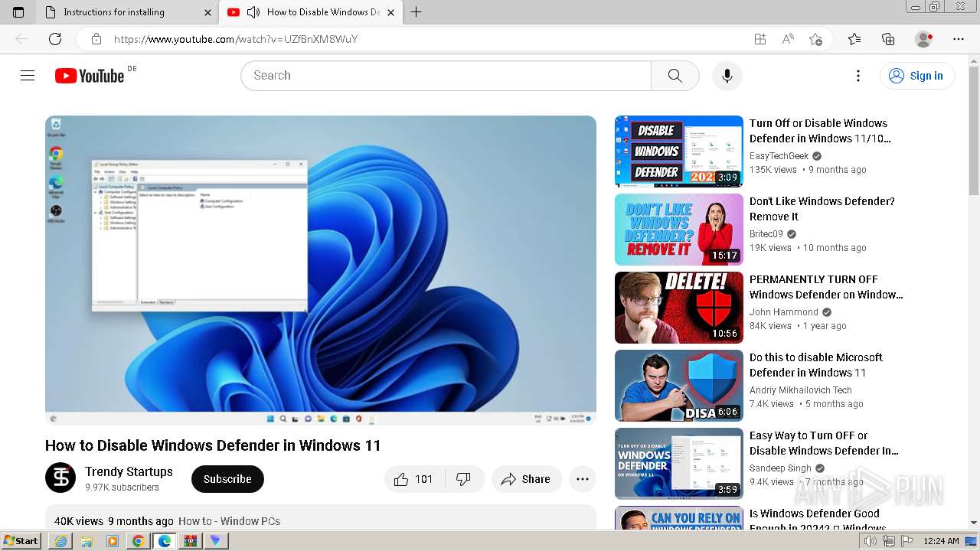Open Edge collections
This screenshot has width=980, height=551.
pyautogui.click(x=888, y=39)
